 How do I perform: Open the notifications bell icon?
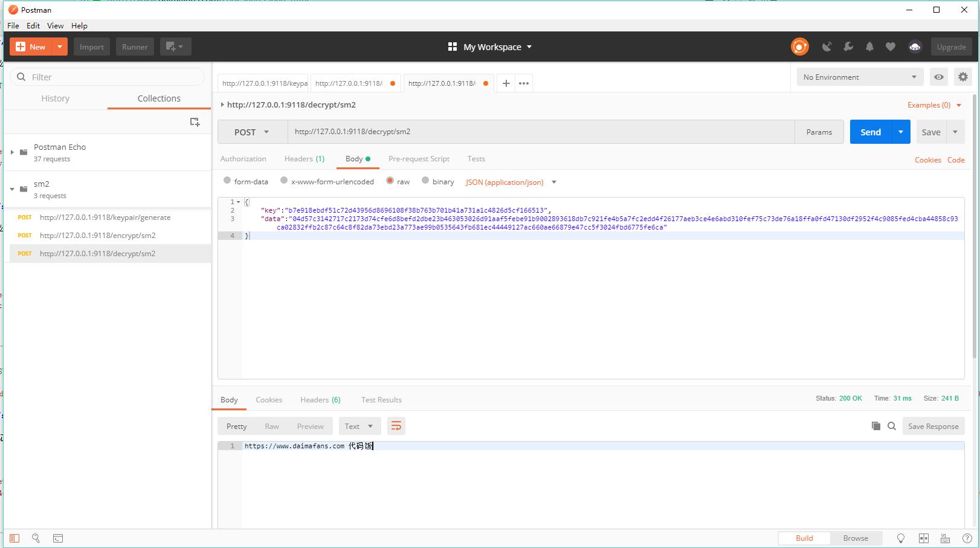(x=869, y=47)
